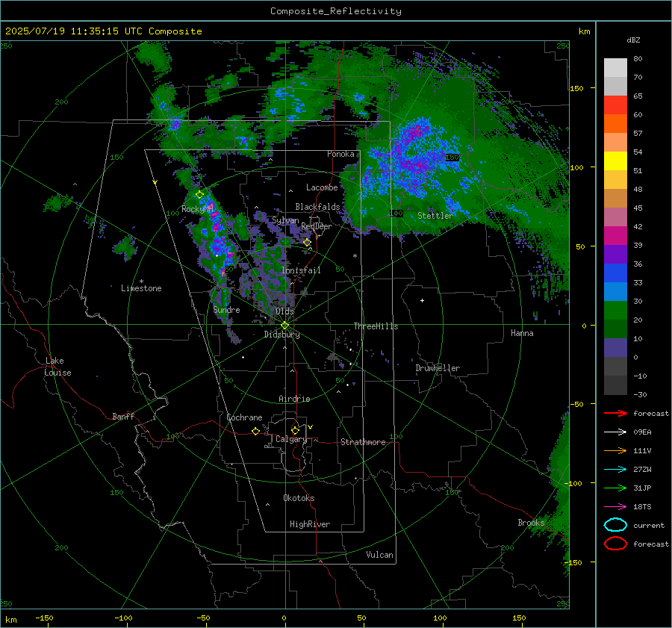Click the Lacombe label
Screen dimensions: 672x628
322,187
